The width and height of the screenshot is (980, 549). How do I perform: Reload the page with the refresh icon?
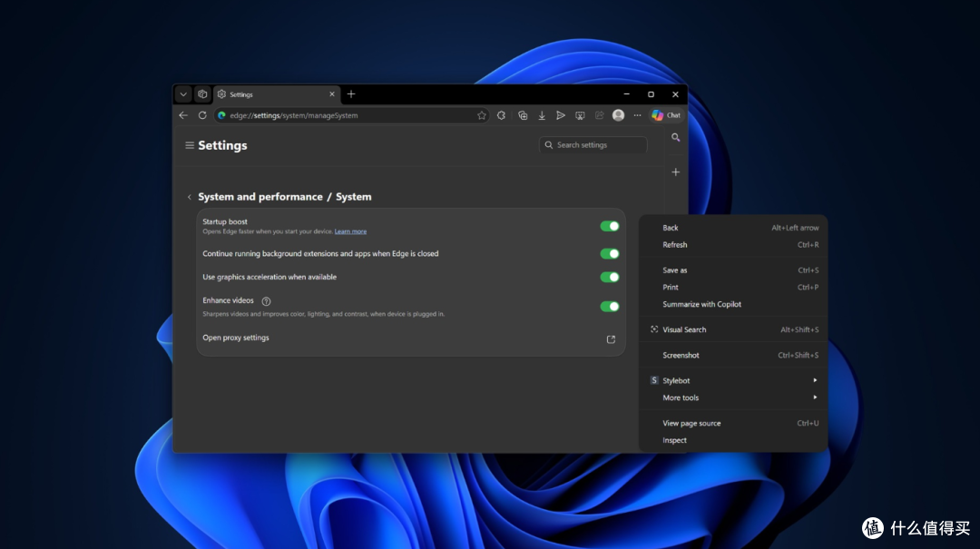202,115
